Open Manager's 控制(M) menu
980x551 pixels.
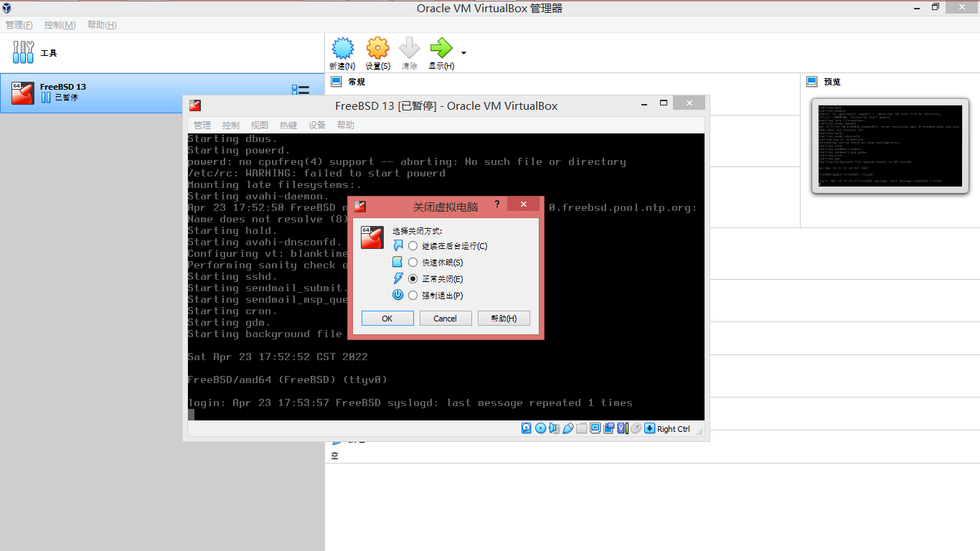(60, 24)
